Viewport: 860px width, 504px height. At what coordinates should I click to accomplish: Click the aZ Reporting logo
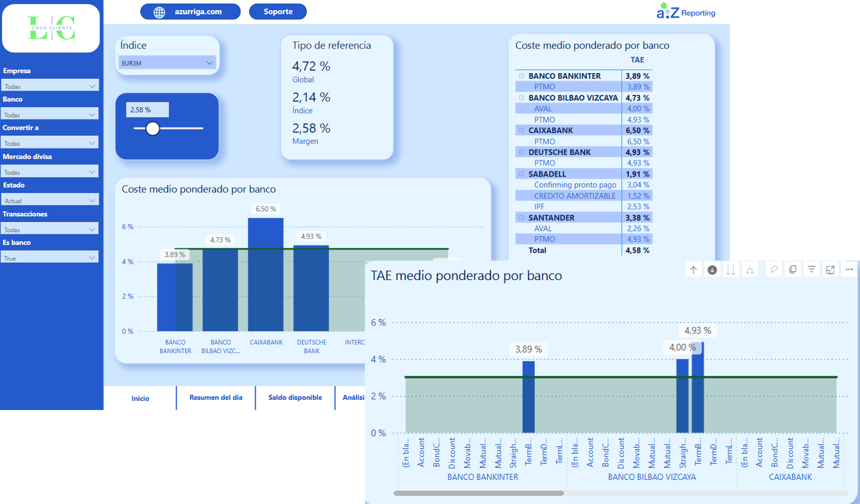pos(686,11)
